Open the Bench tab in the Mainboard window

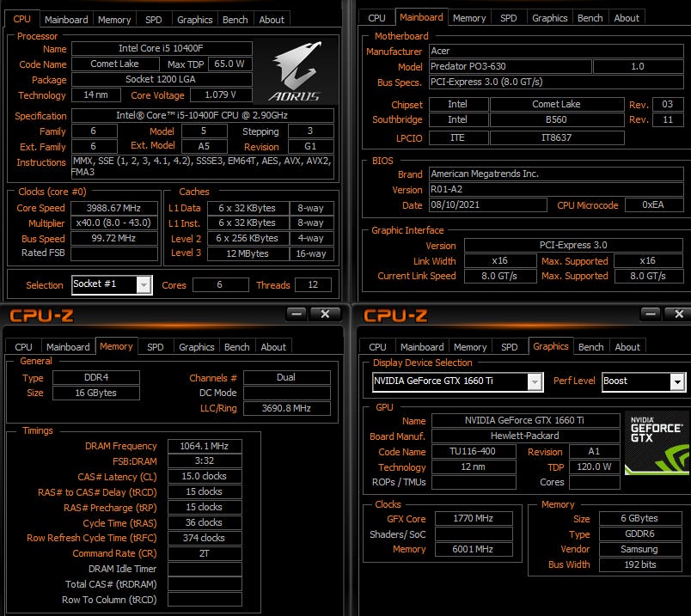click(x=590, y=18)
